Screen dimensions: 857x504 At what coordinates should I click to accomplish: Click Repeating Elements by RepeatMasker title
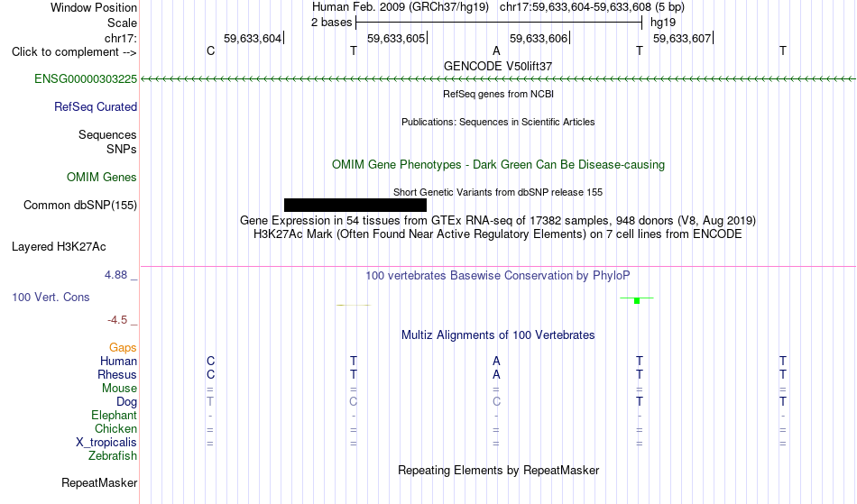coord(499,470)
